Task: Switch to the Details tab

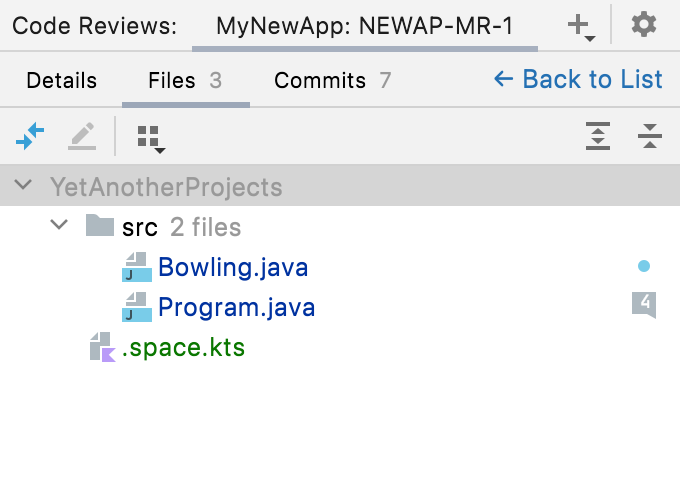Action: click(x=61, y=80)
